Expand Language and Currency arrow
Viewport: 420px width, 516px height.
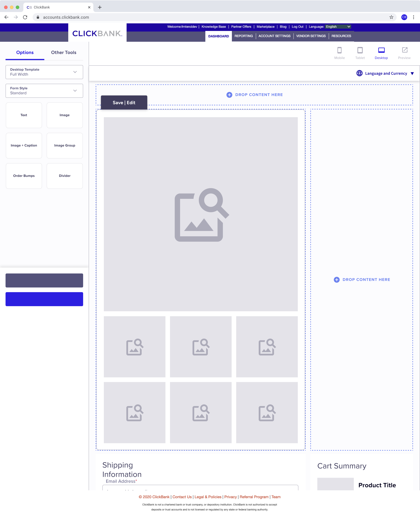412,73
